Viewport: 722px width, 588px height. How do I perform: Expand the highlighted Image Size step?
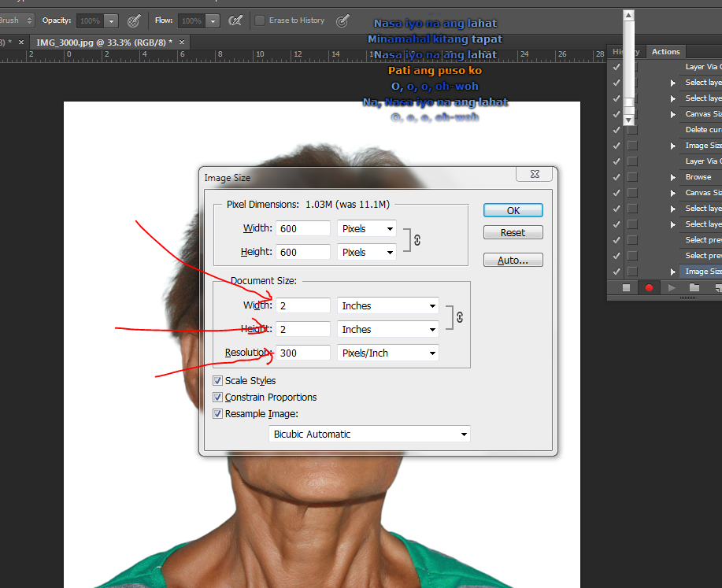(x=672, y=272)
